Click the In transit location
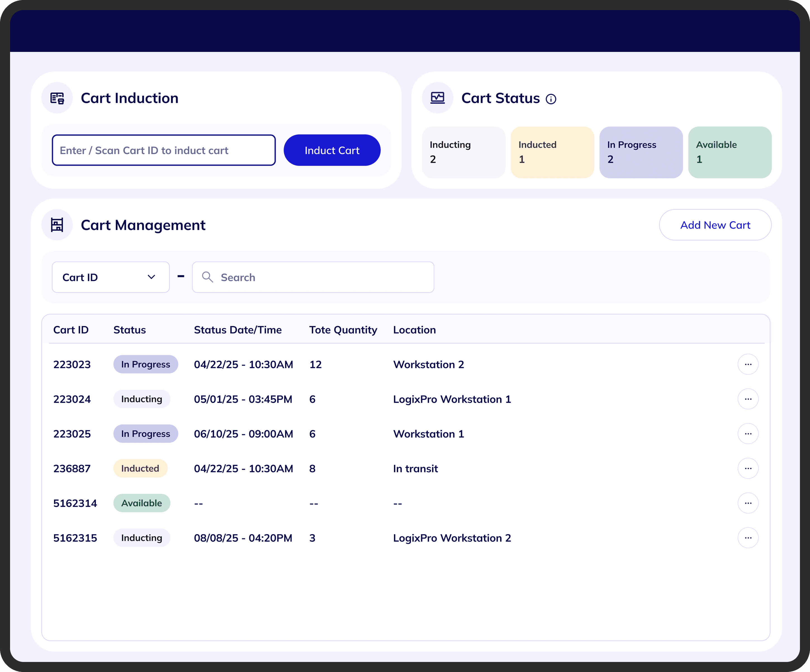This screenshot has width=810, height=672. (x=415, y=468)
